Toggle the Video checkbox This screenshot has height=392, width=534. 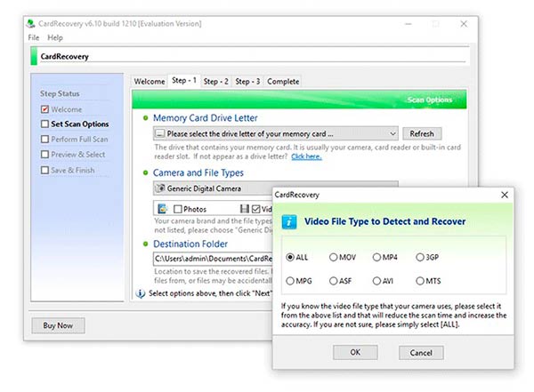[256, 209]
